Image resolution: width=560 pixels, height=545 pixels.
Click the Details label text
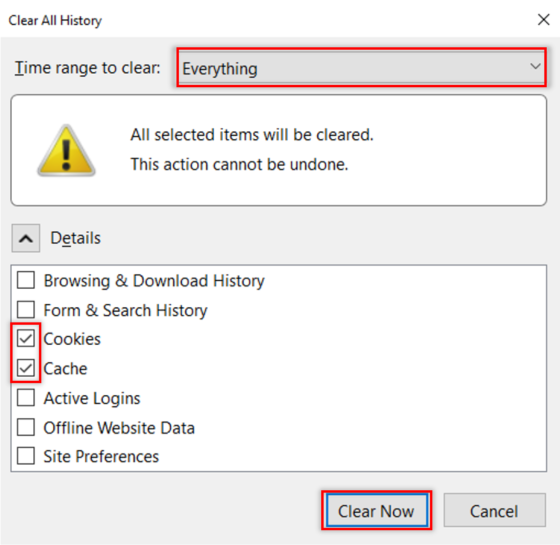pyautogui.click(x=76, y=238)
